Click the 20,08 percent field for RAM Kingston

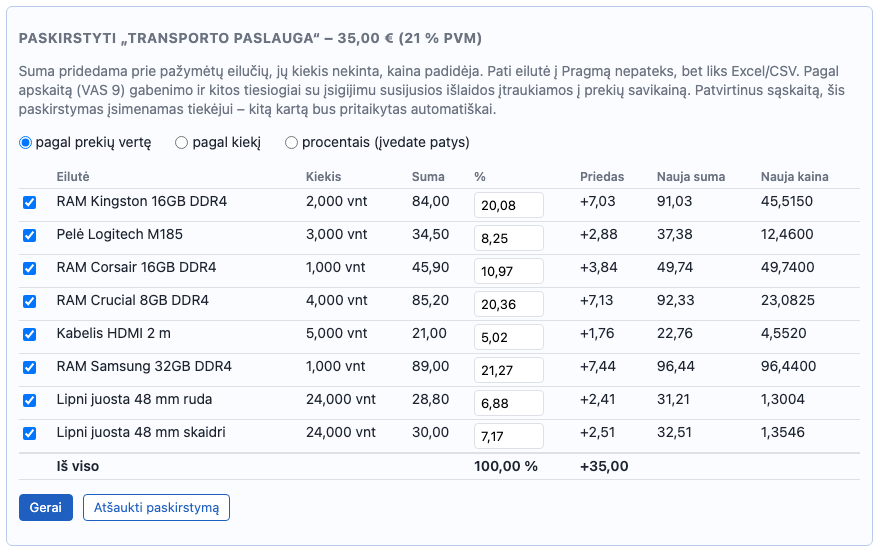(x=508, y=205)
